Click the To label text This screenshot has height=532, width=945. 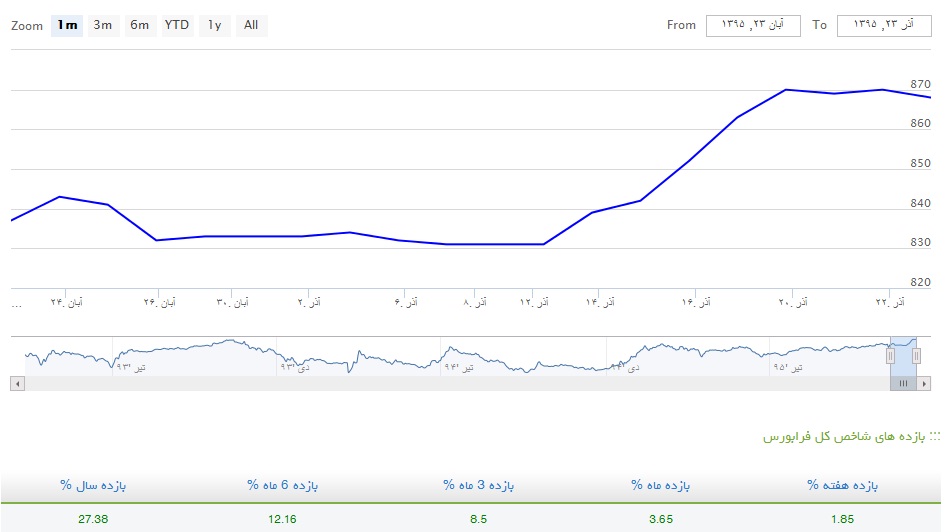pos(820,25)
